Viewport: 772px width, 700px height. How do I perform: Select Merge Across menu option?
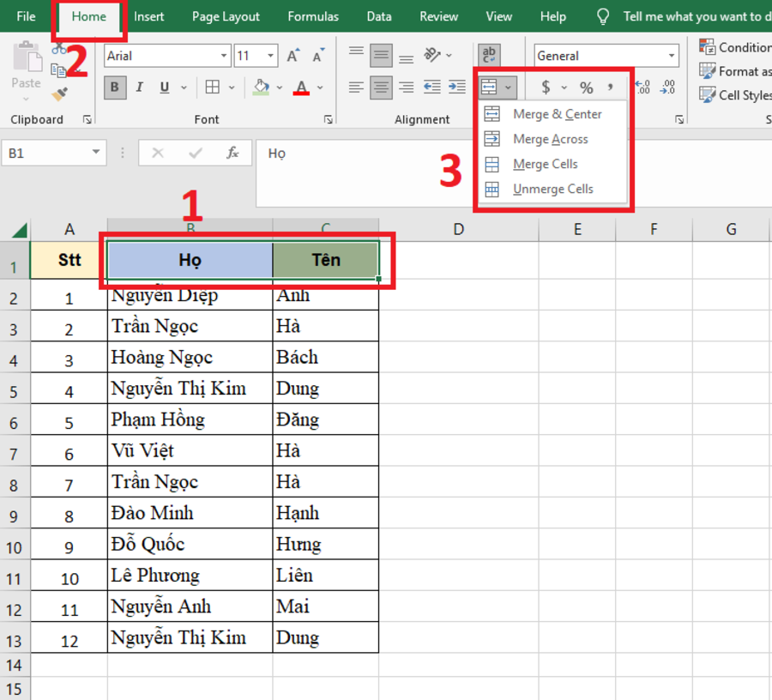pos(552,139)
